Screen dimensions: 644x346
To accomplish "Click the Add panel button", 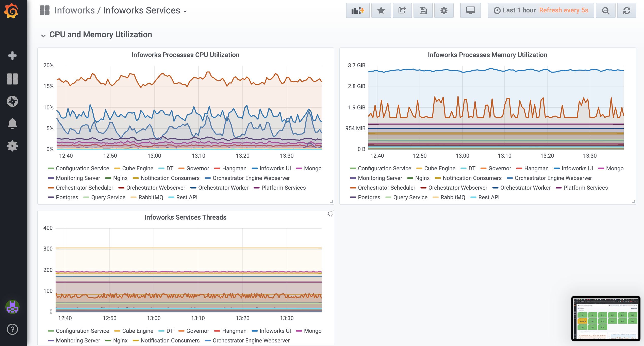I will pos(358,10).
